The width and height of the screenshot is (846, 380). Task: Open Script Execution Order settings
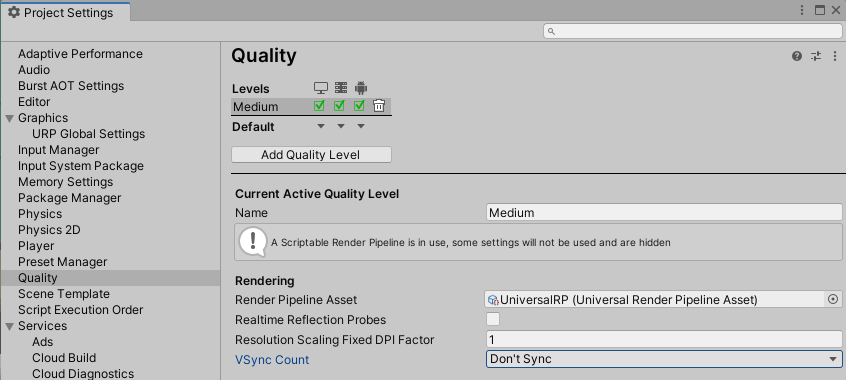(x=80, y=310)
